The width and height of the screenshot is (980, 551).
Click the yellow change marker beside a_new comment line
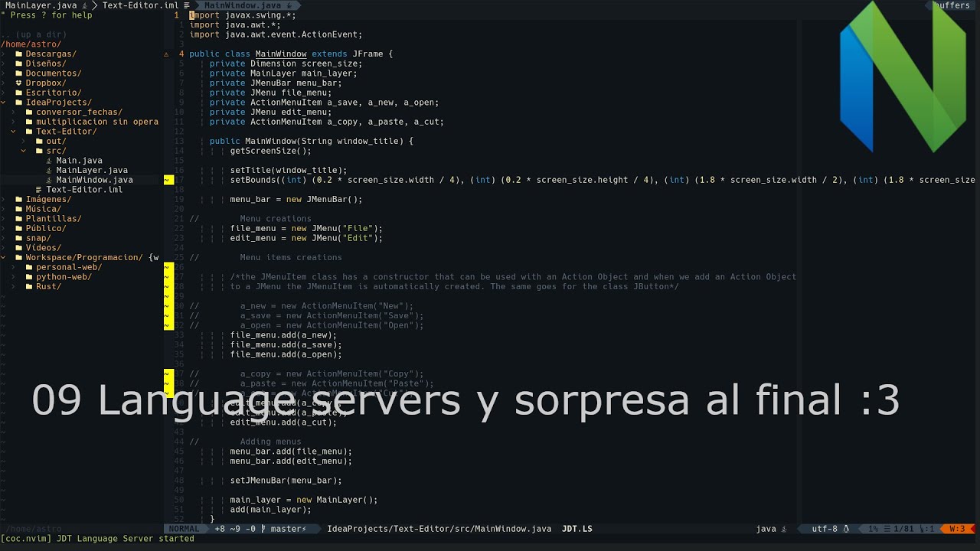coord(168,306)
